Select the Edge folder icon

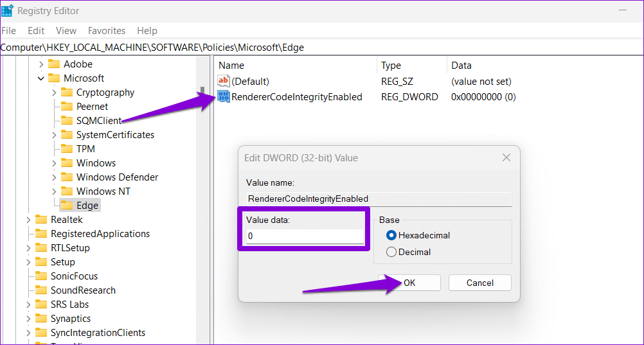[x=66, y=206]
